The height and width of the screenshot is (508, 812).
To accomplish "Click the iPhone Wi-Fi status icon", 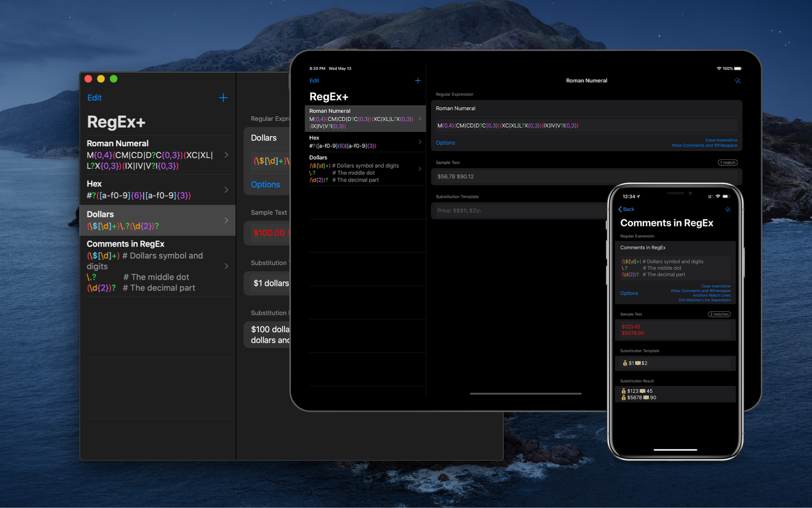I will [718, 196].
